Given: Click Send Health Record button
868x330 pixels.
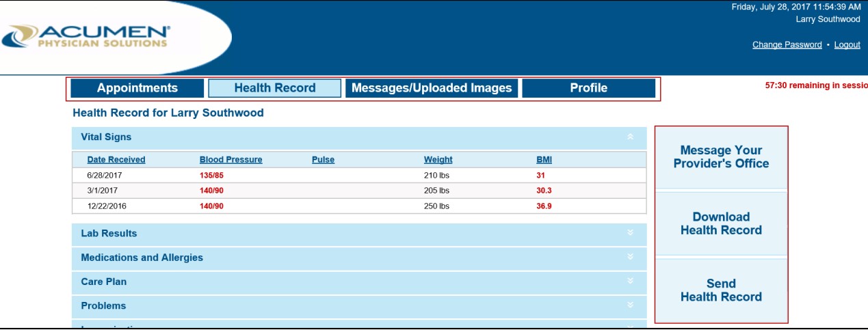Looking at the screenshot, I should coord(721,290).
